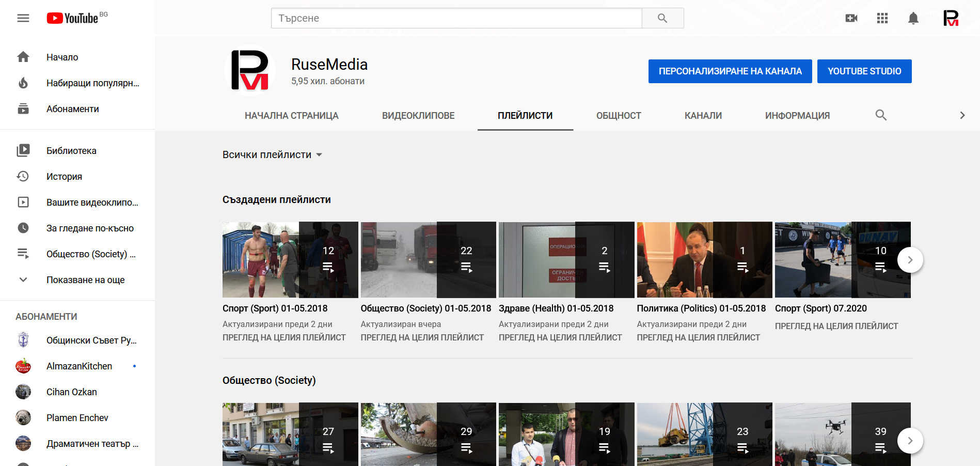
Task: Click the RuseMedia channel name
Action: pyautogui.click(x=329, y=64)
